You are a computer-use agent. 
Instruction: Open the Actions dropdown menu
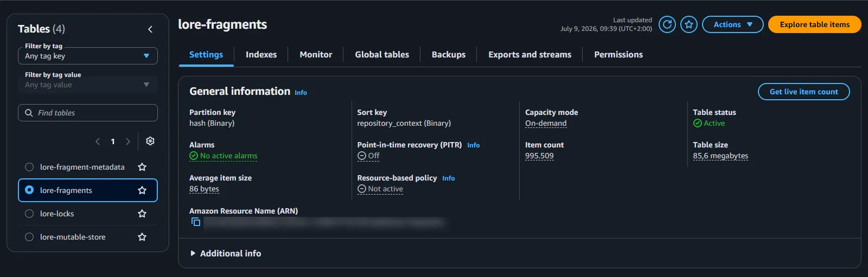tap(732, 24)
